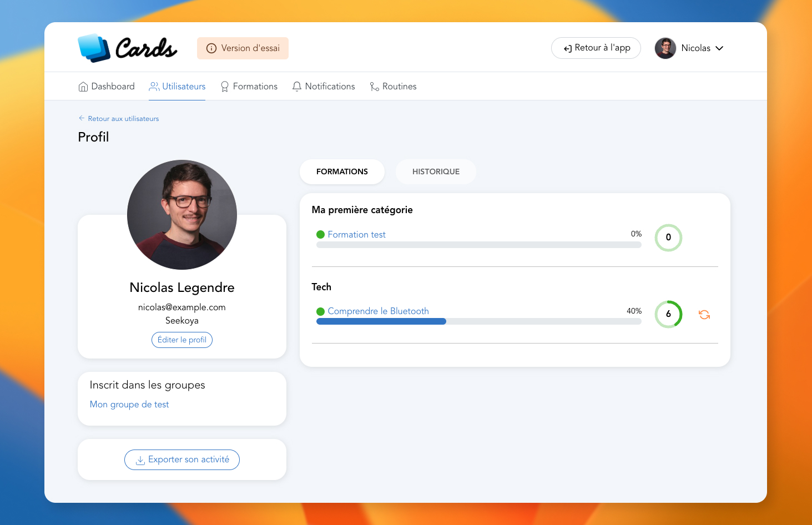Click the Cards logo icon
This screenshot has width=812, height=525.
click(94, 48)
